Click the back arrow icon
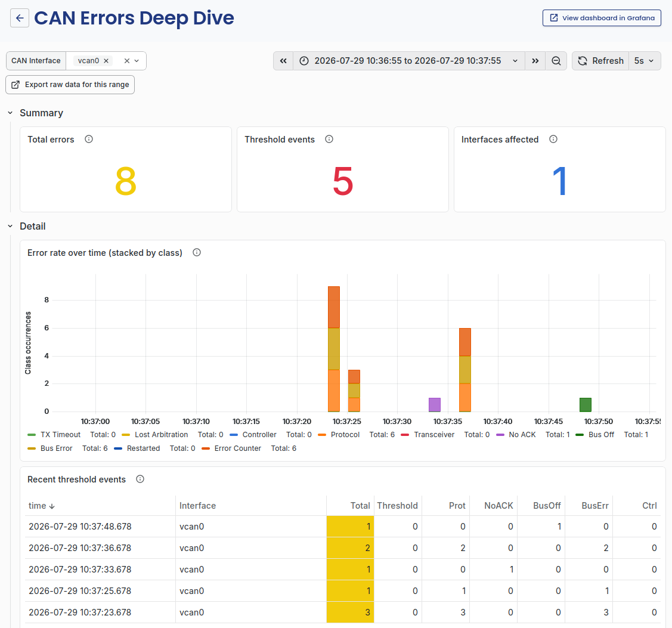 click(x=20, y=18)
